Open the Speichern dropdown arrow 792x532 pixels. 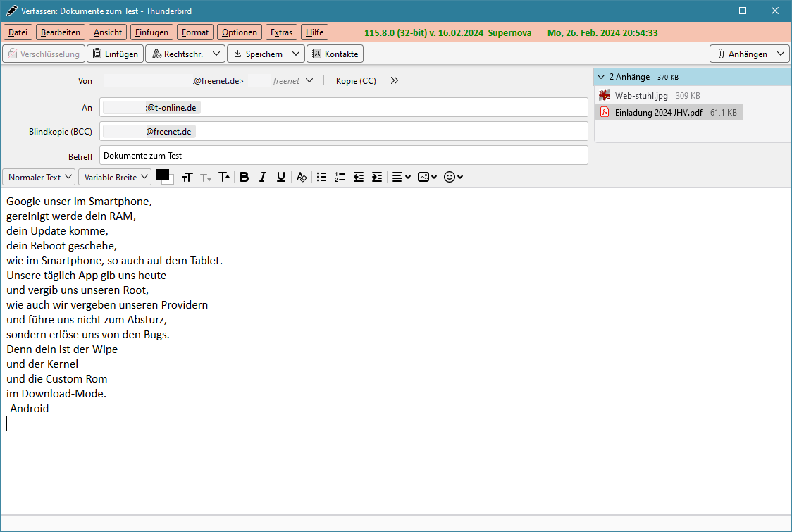(x=296, y=54)
